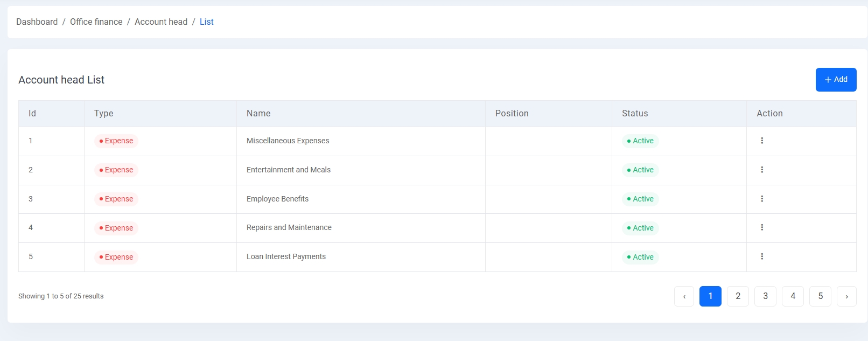Click Active status badge in row 1

coord(640,141)
